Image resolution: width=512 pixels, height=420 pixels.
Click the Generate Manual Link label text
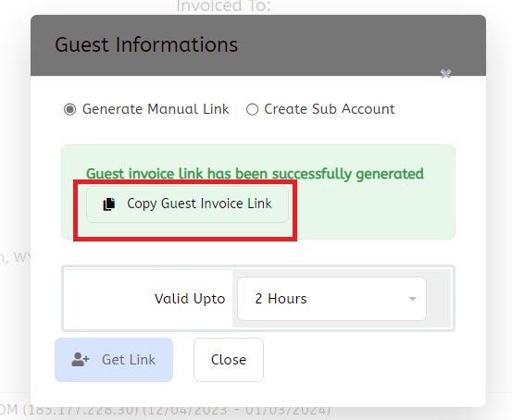[x=156, y=109]
